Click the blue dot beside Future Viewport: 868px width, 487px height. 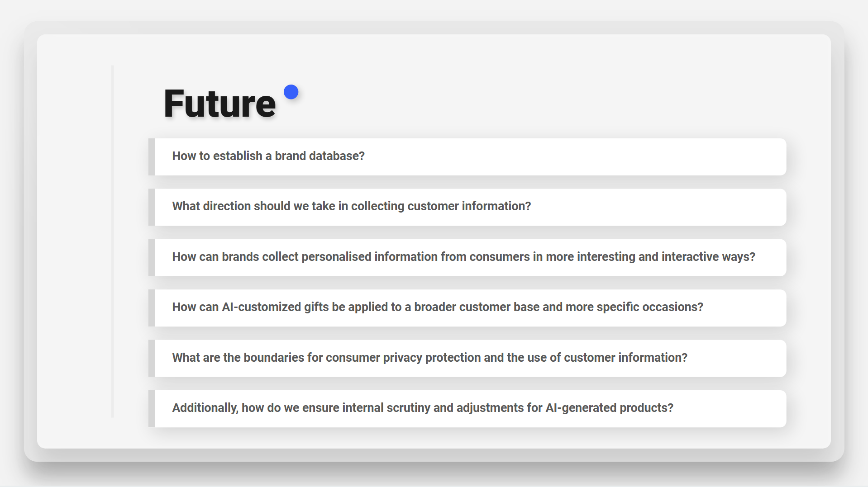291,92
